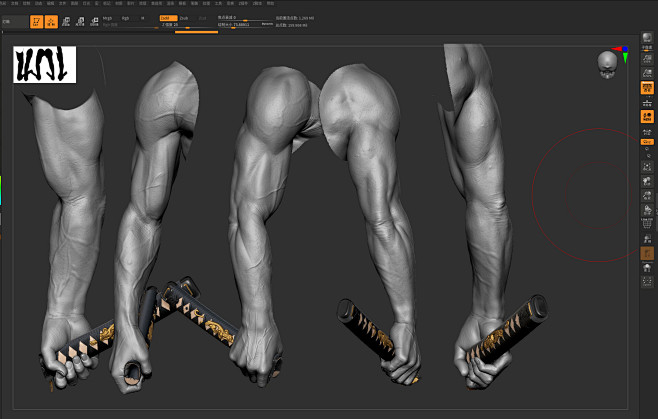The height and width of the screenshot is (419, 658).
Task: Open the 首选项 (Preferences) menu
Action: (157, 3)
